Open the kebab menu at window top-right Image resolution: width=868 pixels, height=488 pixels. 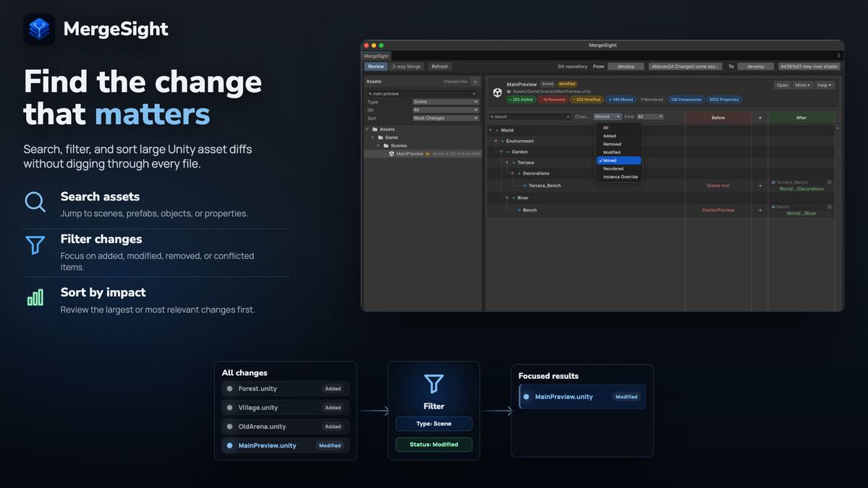pos(839,56)
